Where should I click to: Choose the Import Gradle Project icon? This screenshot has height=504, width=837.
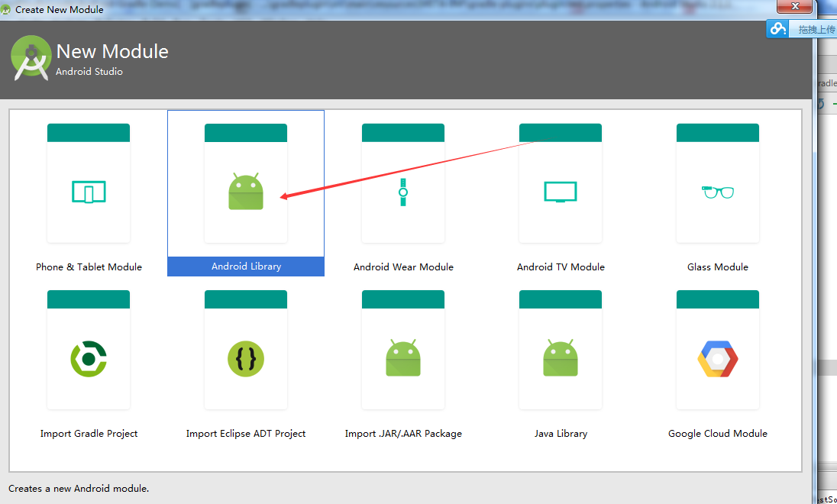[x=89, y=359]
